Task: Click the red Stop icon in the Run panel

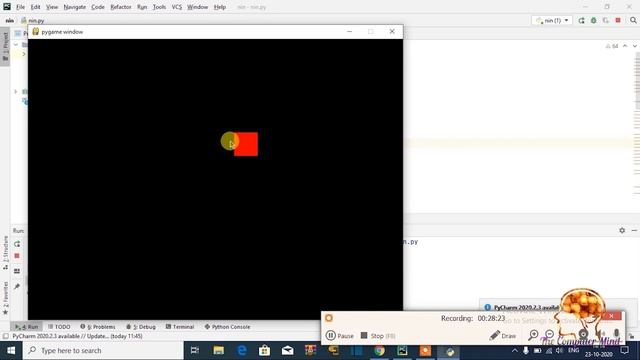Action: 17,256
